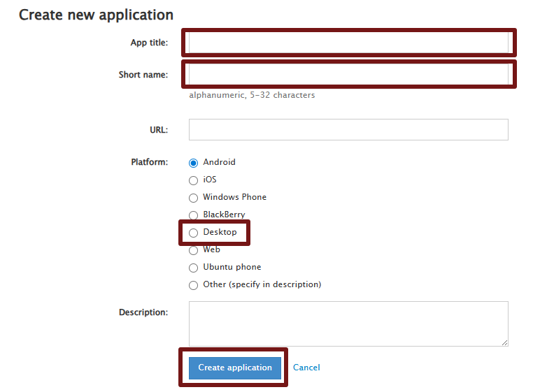Click the "Description:" label
Screen dimensions: 533x392
click(143, 312)
